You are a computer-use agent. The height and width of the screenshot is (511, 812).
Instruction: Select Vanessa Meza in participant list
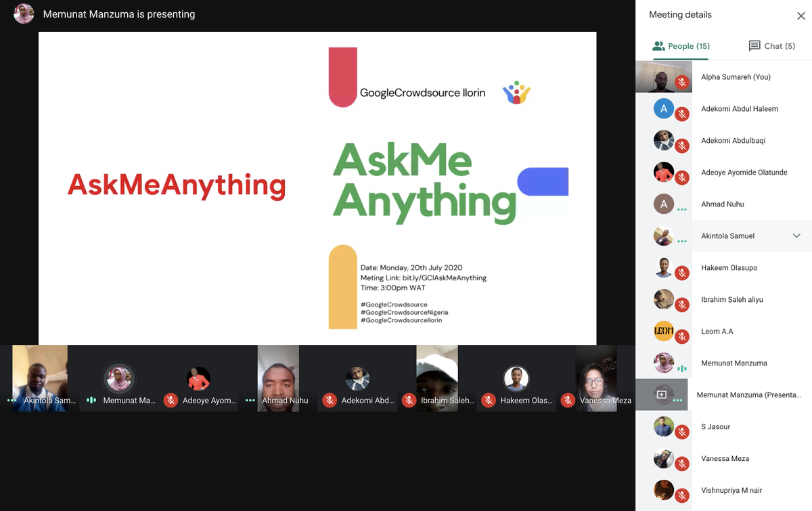point(725,459)
